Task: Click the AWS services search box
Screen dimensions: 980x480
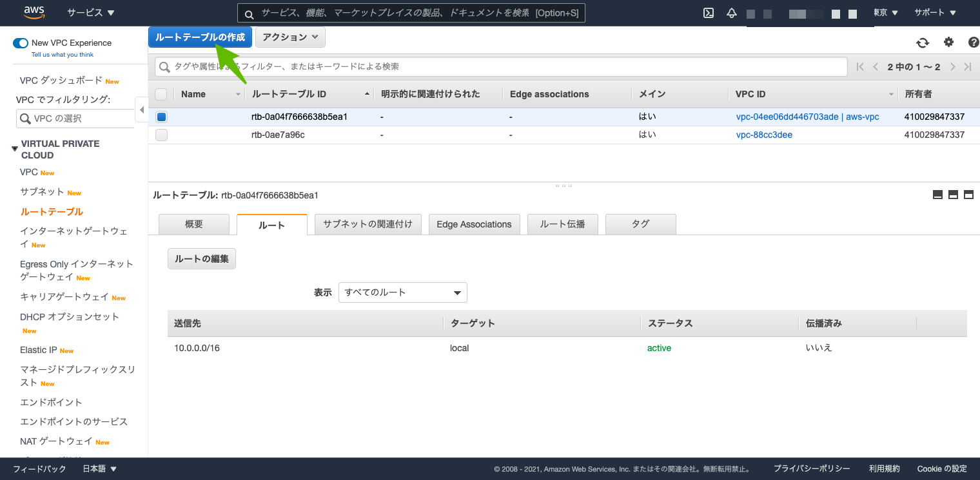Action: (x=411, y=13)
